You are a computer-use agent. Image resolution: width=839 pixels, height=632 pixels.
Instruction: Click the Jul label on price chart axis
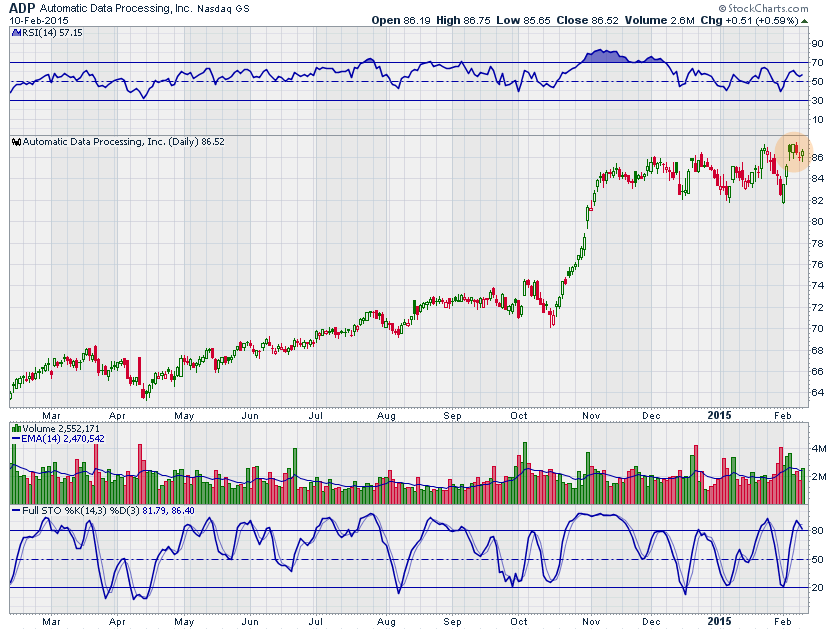[316, 416]
